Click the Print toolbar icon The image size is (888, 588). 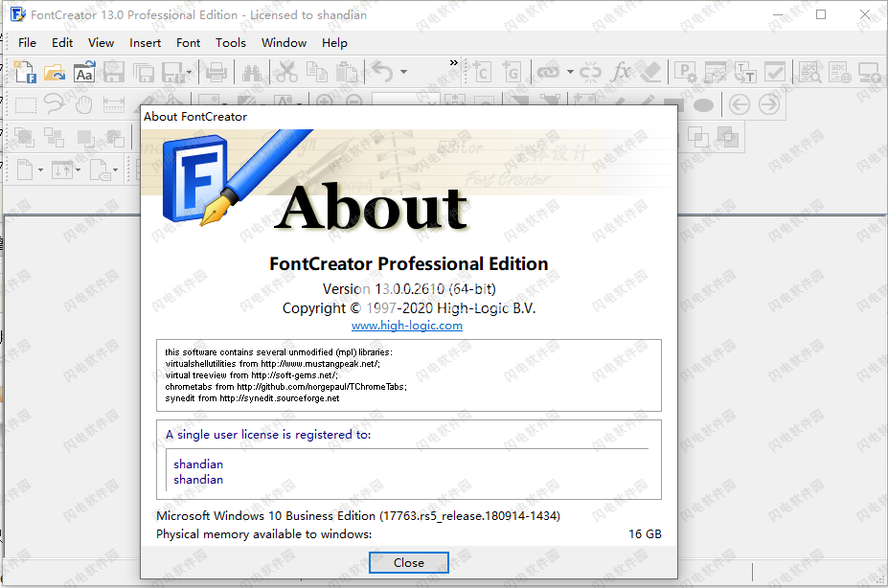pyautogui.click(x=216, y=72)
